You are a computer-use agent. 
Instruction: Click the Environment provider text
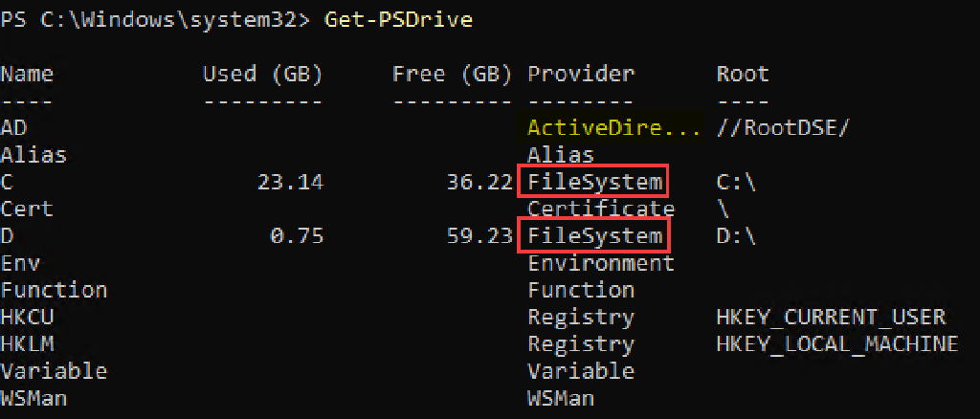click(601, 263)
